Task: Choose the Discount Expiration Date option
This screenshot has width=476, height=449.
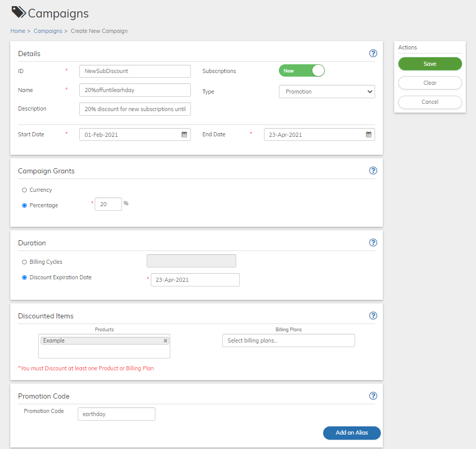Action: click(x=25, y=278)
